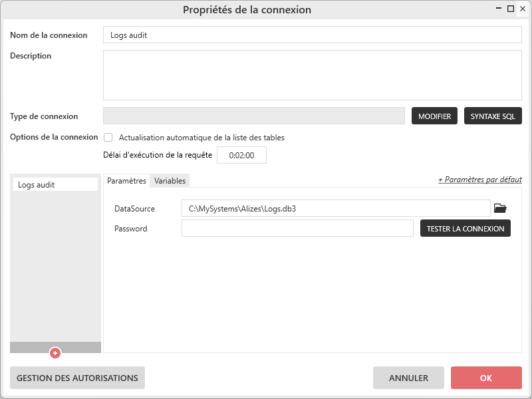
Task: Confirm with the OK button
Action: tap(485, 378)
